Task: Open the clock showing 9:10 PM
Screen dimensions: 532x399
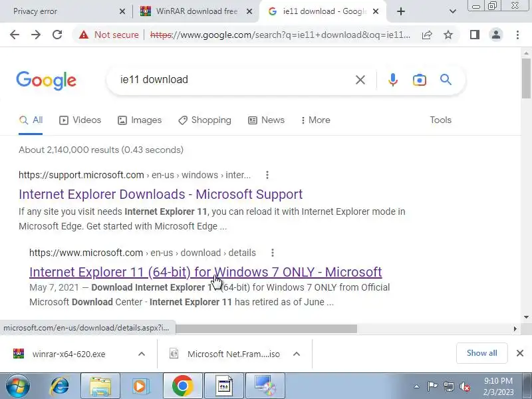Action: tap(498, 386)
